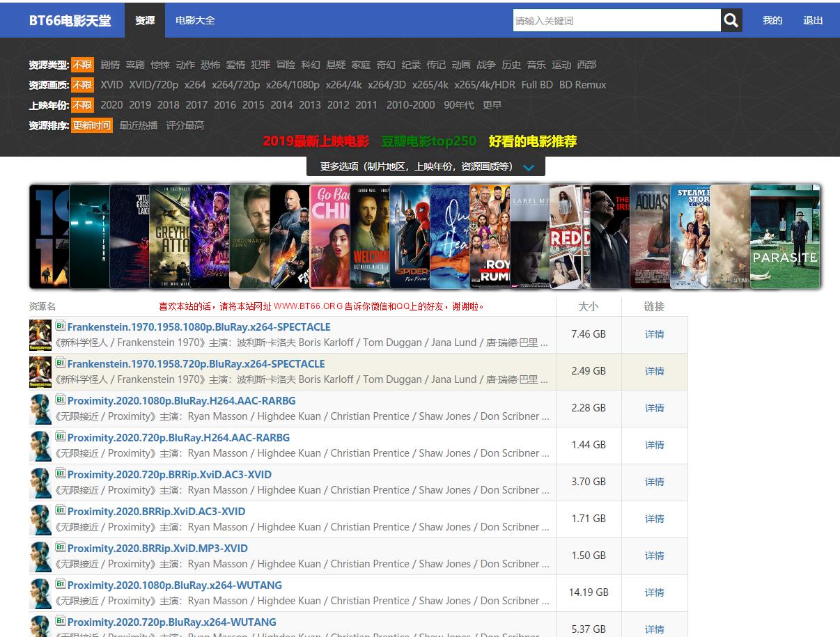Switch to the 电影大全 tab
This screenshot has width=840, height=637.
coord(195,21)
